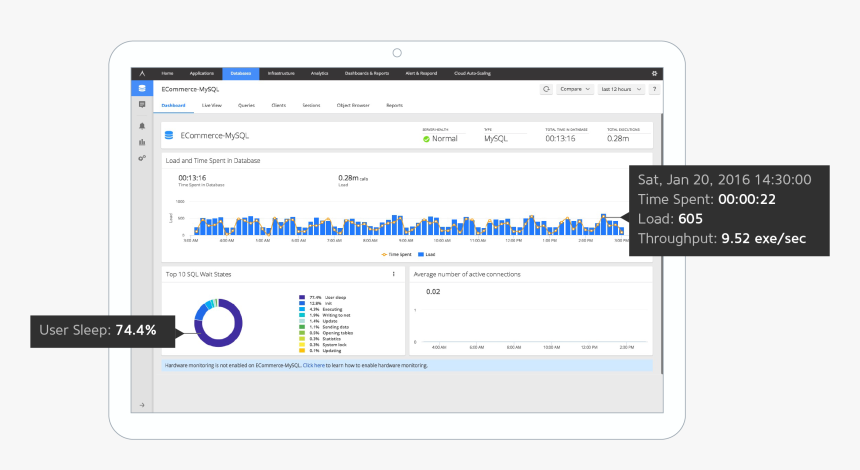Open Alert & Respond in top navigation
This screenshot has width=860, height=470.
pyautogui.click(x=421, y=73)
